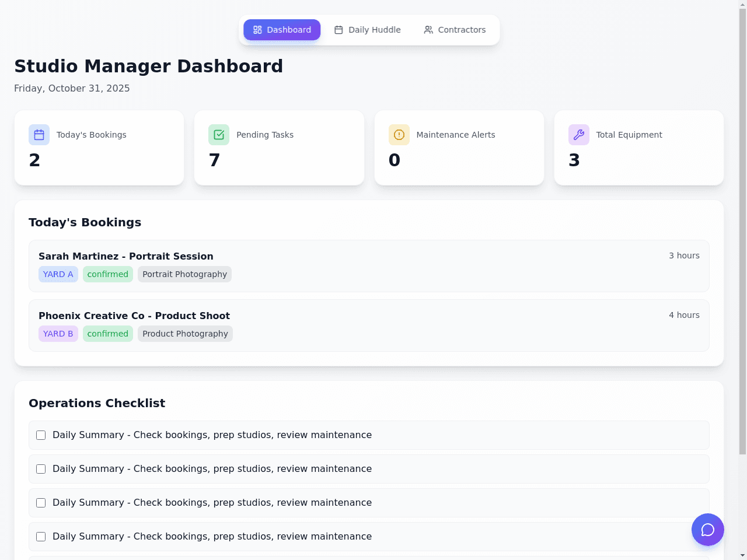Switch to the Daily Huddle tab
The height and width of the screenshot is (560, 747).
(x=368, y=30)
